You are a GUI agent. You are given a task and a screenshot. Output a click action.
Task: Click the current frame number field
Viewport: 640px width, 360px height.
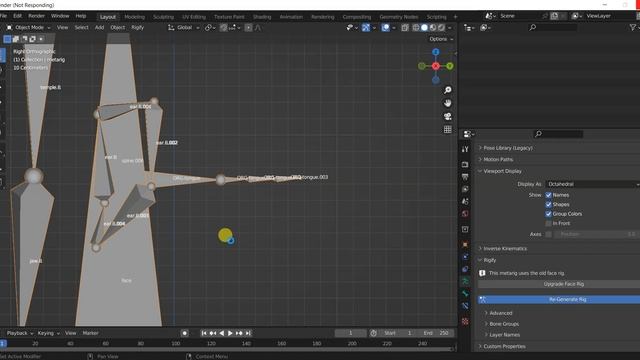pos(350,333)
